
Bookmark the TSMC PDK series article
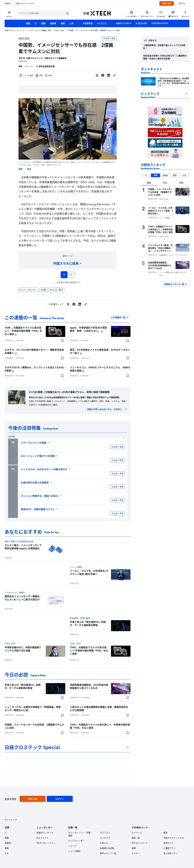pos(62,340)
